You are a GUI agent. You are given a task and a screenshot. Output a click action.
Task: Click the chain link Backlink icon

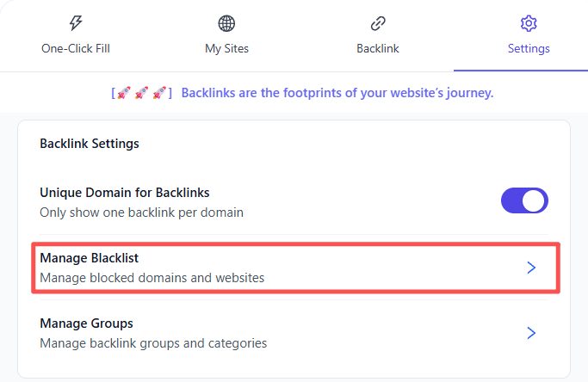click(378, 23)
